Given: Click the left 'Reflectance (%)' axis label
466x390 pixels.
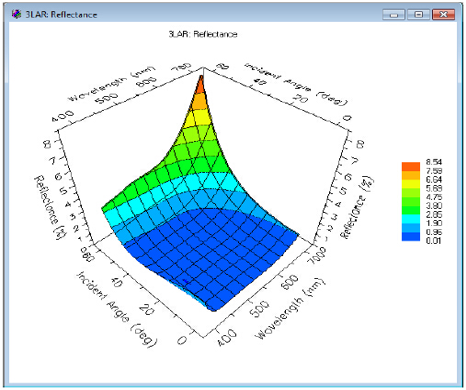Looking at the screenshot, I should tap(50, 207).
